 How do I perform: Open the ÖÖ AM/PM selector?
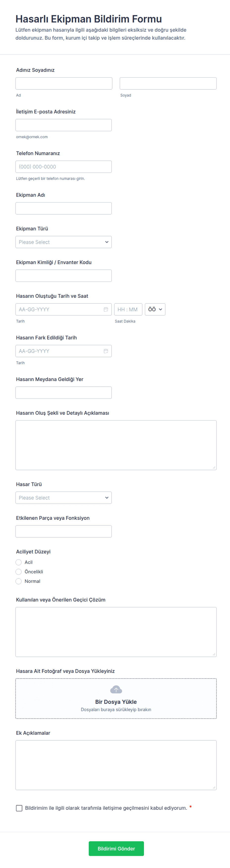click(155, 309)
